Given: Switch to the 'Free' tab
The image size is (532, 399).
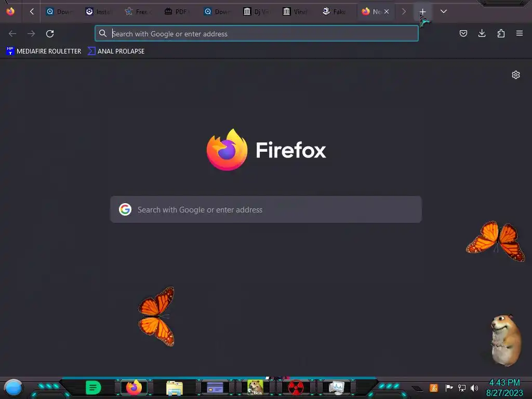Looking at the screenshot, I should point(138,11).
